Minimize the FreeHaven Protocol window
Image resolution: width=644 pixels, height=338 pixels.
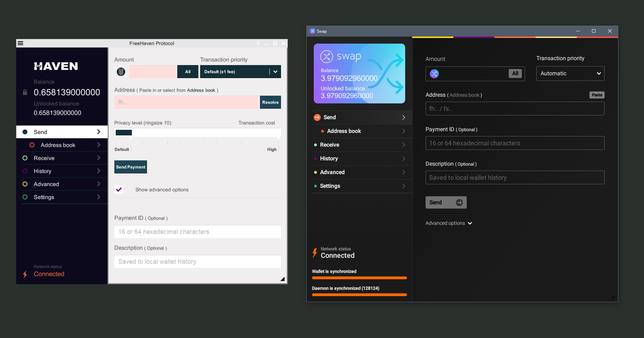(267, 44)
